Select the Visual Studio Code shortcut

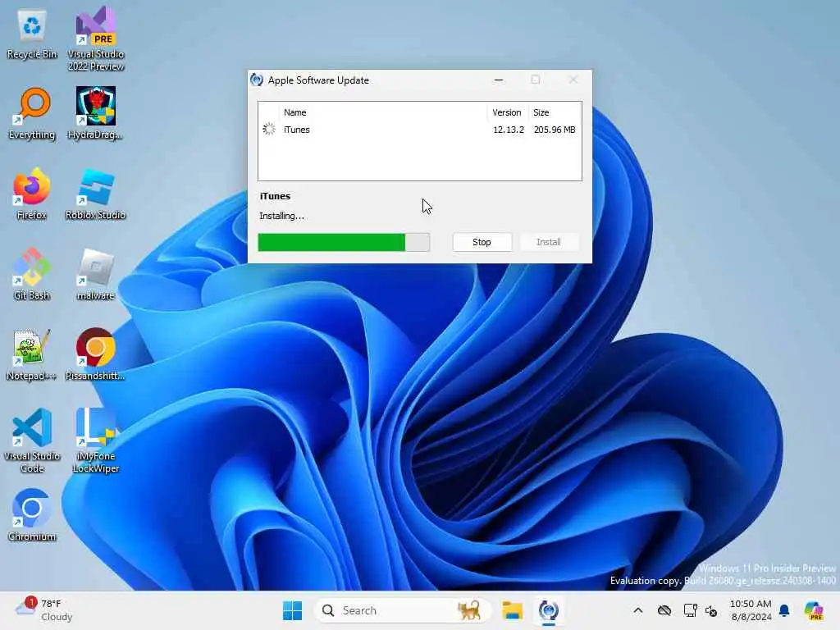coord(32,441)
